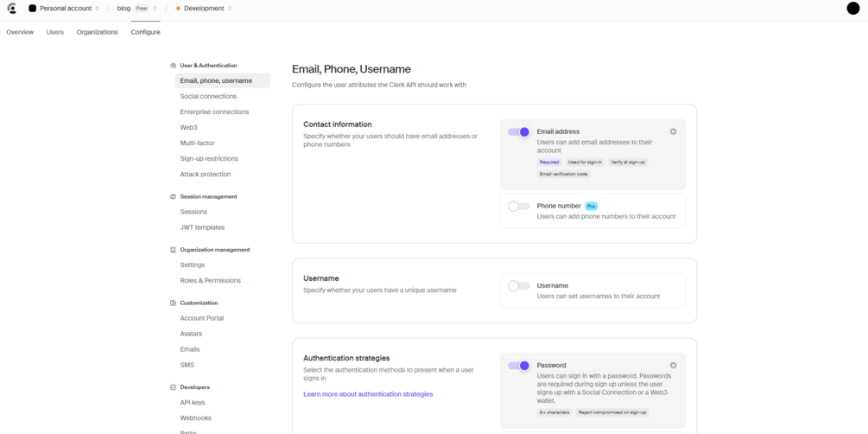868x434 pixels.
Task: Select Attack protection in sidebar
Action: [205, 174]
